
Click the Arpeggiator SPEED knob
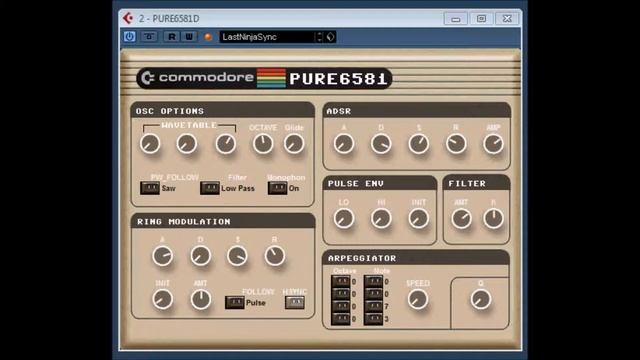point(418,299)
